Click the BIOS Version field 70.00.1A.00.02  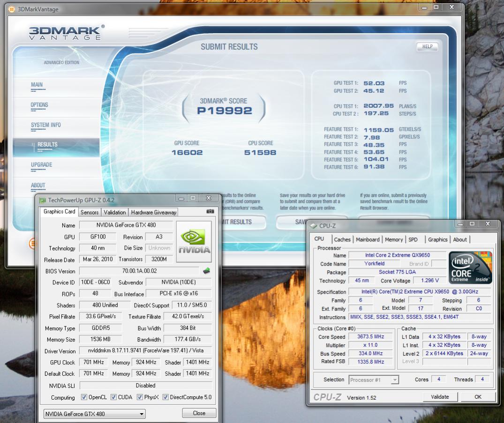[140, 271]
